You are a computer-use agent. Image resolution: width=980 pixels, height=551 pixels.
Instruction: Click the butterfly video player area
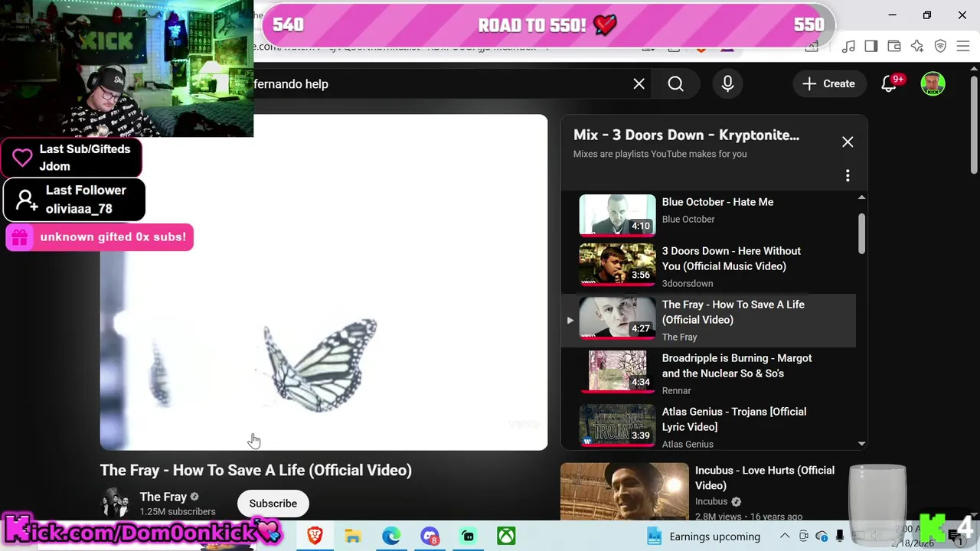tap(324, 282)
